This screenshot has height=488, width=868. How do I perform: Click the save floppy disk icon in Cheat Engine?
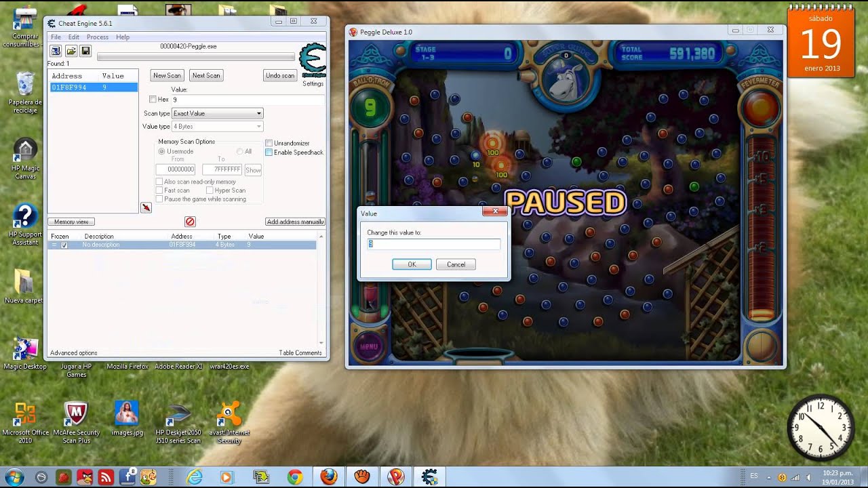[x=85, y=51]
